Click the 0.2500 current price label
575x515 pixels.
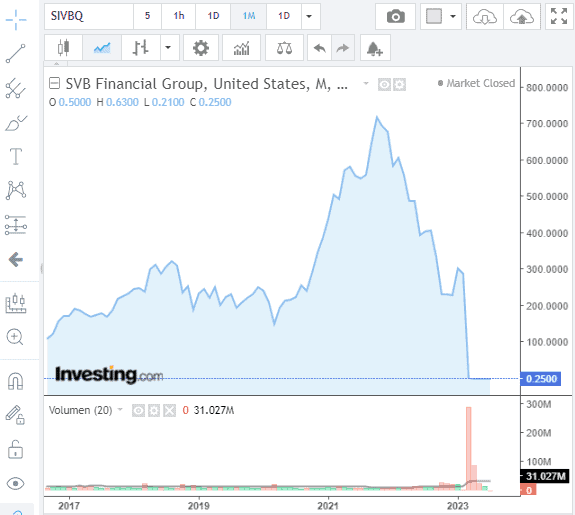(541, 379)
